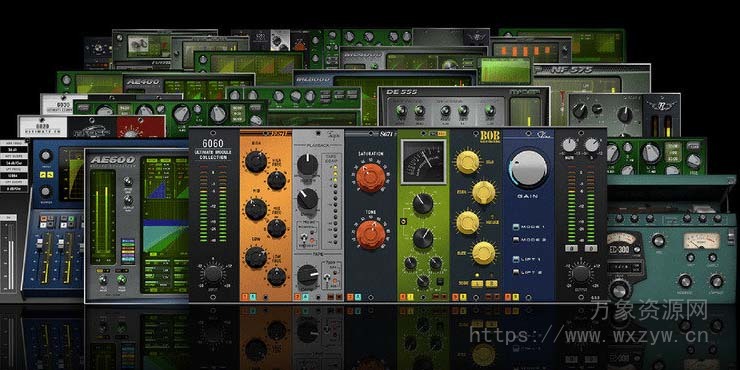Click the orange Saturation knob on S671
Viewport: 740px width, 370px height.
(370, 177)
